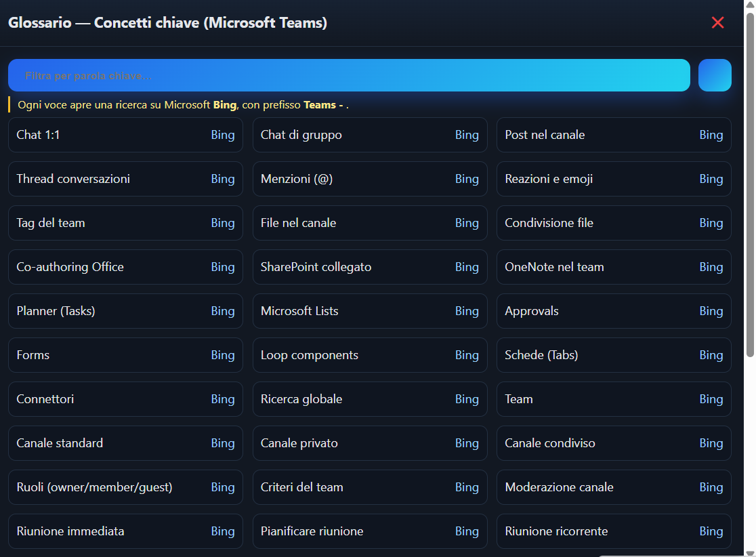Open Bing link for OneNote nel team
Image resolution: width=756 pixels, height=557 pixels.
[711, 267]
